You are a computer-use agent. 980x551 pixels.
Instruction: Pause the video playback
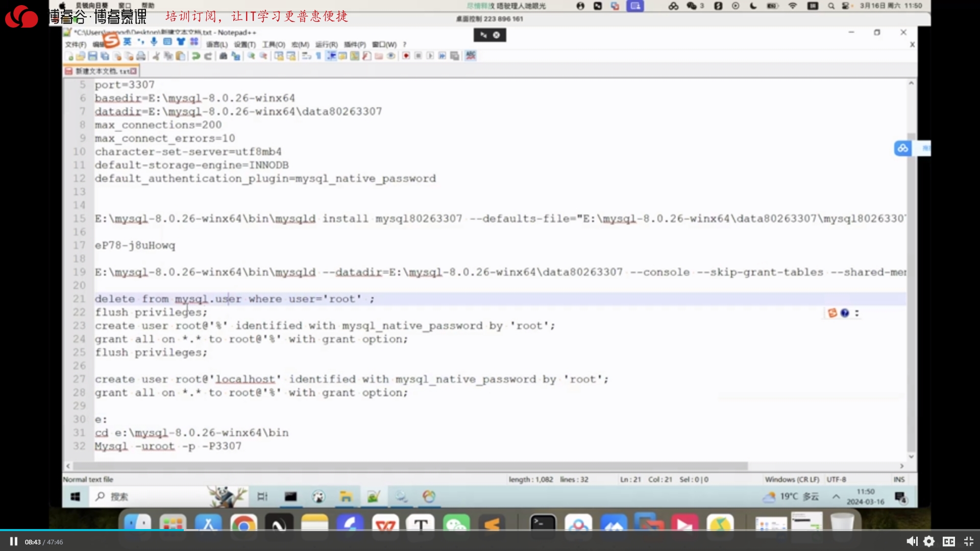(14, 541)
